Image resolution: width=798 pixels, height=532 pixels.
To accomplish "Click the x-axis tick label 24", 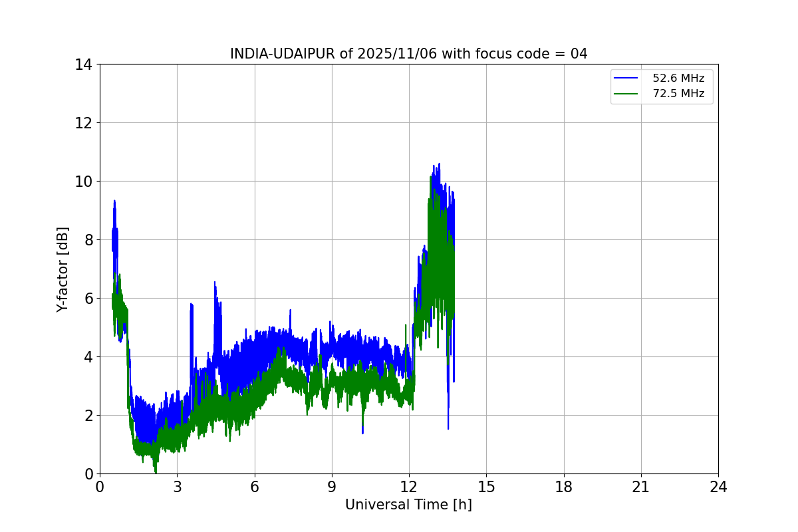I will point(718,487).
